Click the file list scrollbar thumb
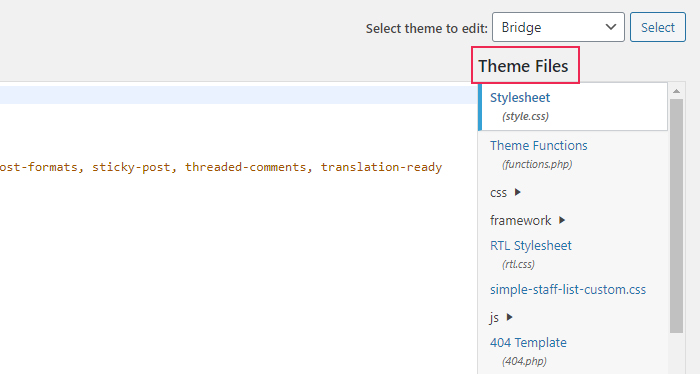Viewport: 700px width, 374px height. coord(676,216)
